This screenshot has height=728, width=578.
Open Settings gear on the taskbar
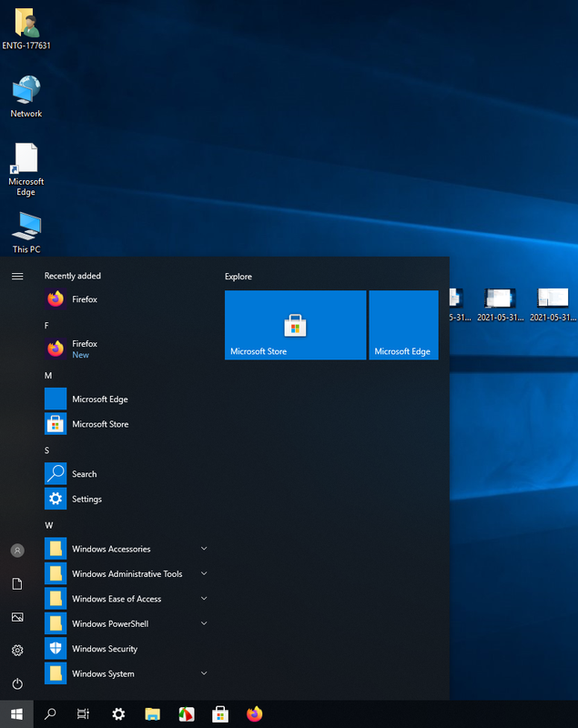tap(118, 714)
